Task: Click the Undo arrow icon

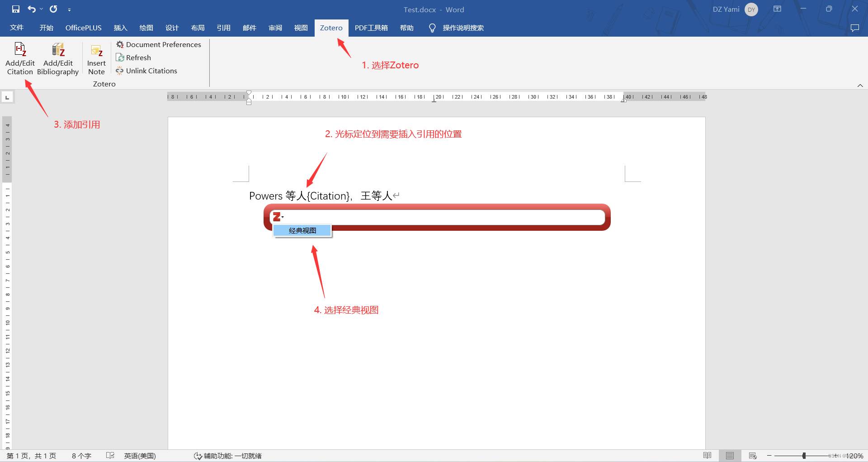Action: click(x=32, y=9)
